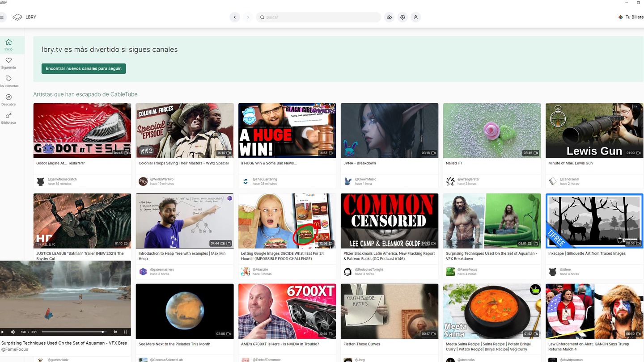This screenshot has height=362, width=644.
Task: Click the @candrsenal channel avatar
Action: (553, 181)
